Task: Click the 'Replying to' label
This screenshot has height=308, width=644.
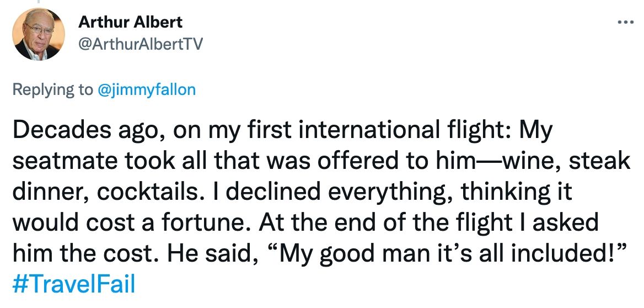Action: [x=53, y=89]
